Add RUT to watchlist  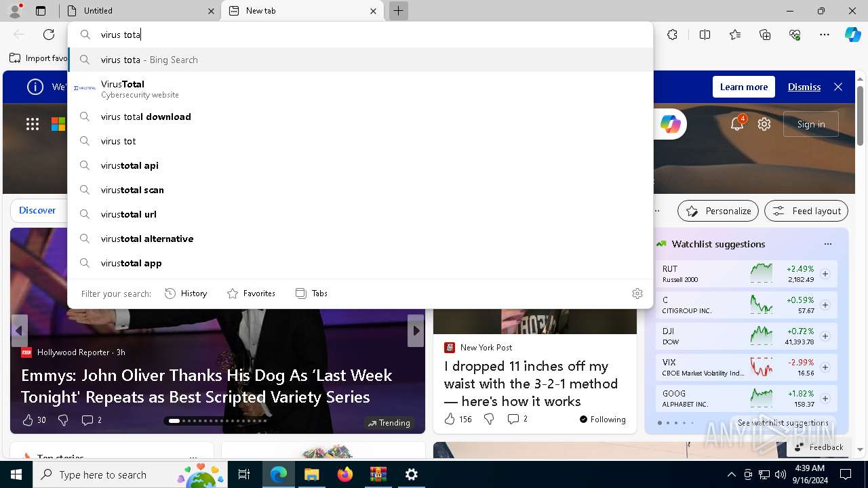click(825, 274)
